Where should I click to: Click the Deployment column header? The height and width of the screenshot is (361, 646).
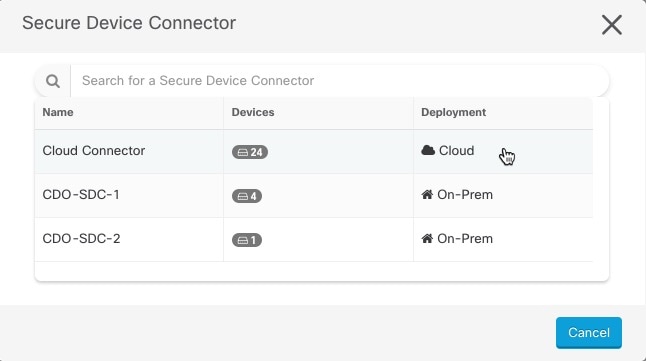click(x=453, y=113)
